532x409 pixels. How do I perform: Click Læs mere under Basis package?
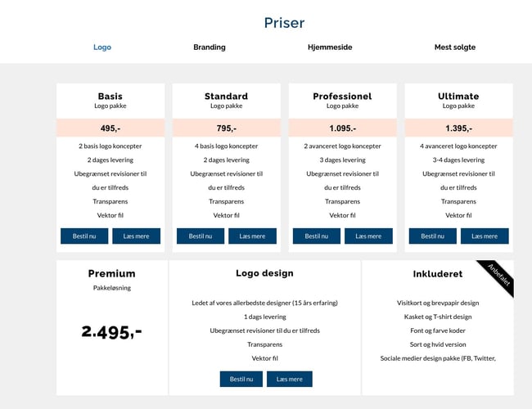tap(136, 236)
